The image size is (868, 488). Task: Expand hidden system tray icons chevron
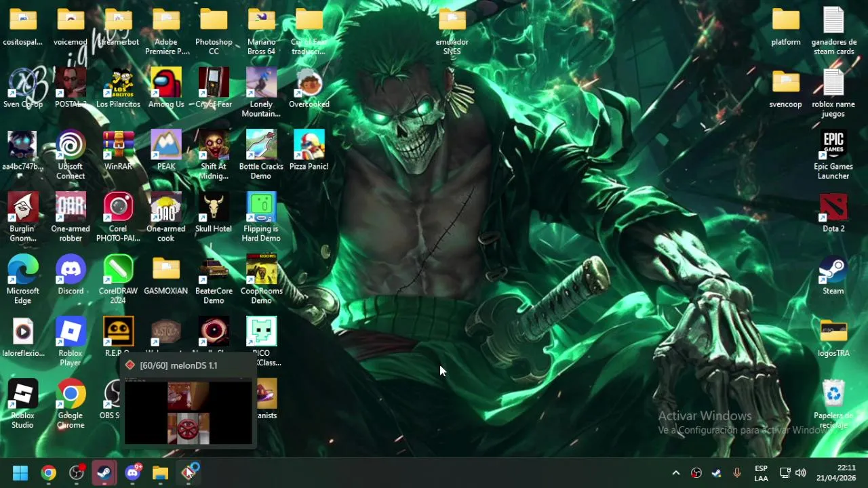click(x=675, y=473)
